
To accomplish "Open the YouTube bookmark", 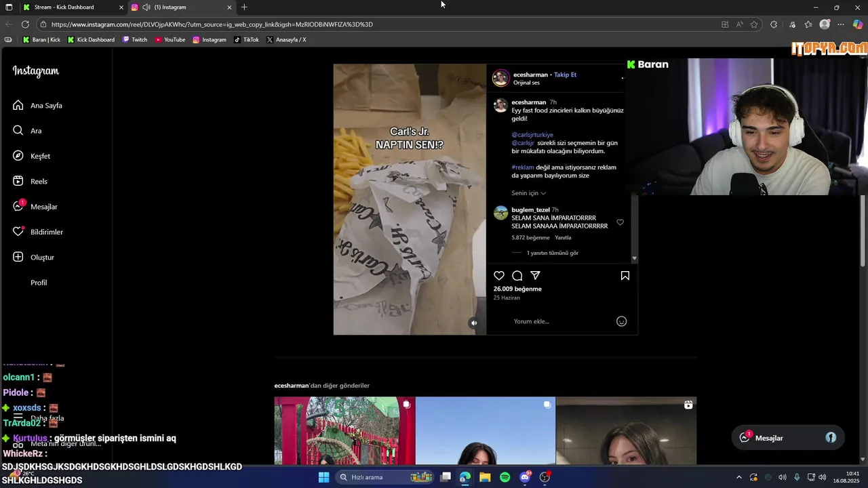I will pos(170,40).
